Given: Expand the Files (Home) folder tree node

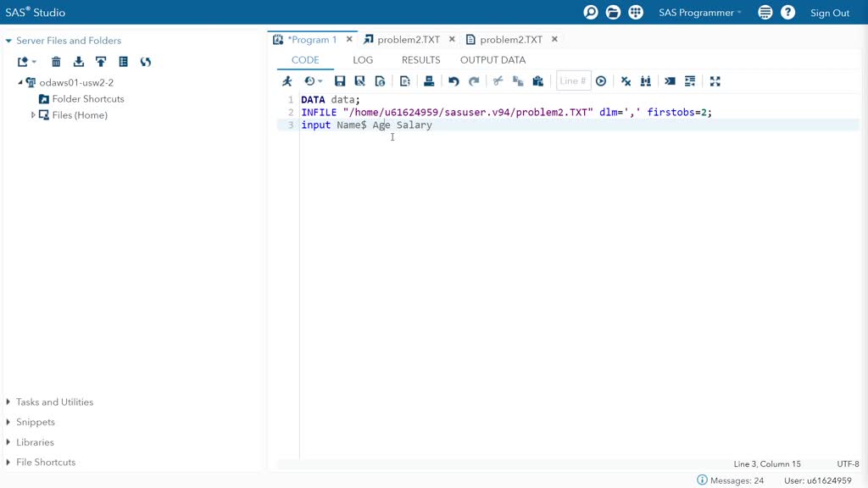Looking at the screenshot, I should 33,115.
